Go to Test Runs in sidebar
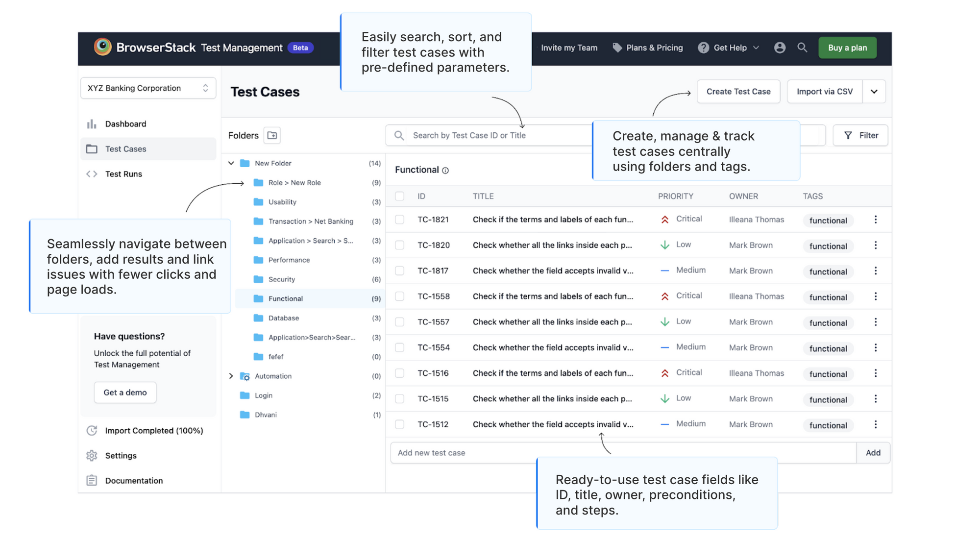The width and height of the screenshot is (980, 540). pos(123,174)
